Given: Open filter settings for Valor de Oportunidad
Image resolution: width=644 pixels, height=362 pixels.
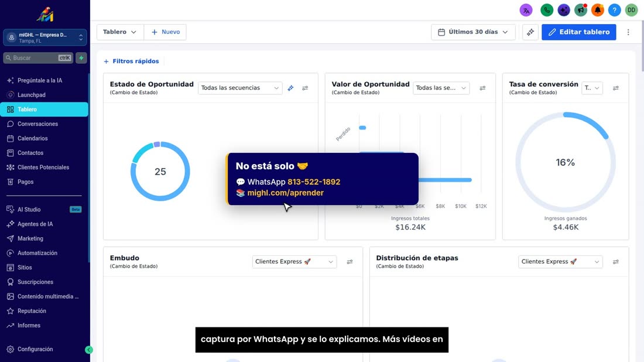Looking at the screenshot, I should click(482, 88).
